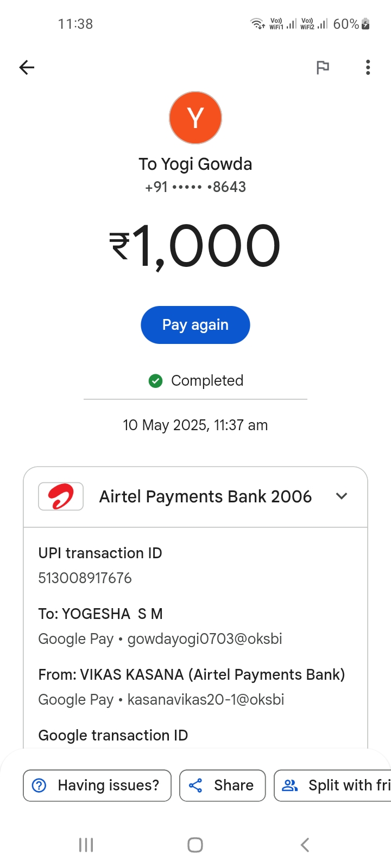Open the three-dot overflow menu
391x868 pixels.
tap(368, 67)
